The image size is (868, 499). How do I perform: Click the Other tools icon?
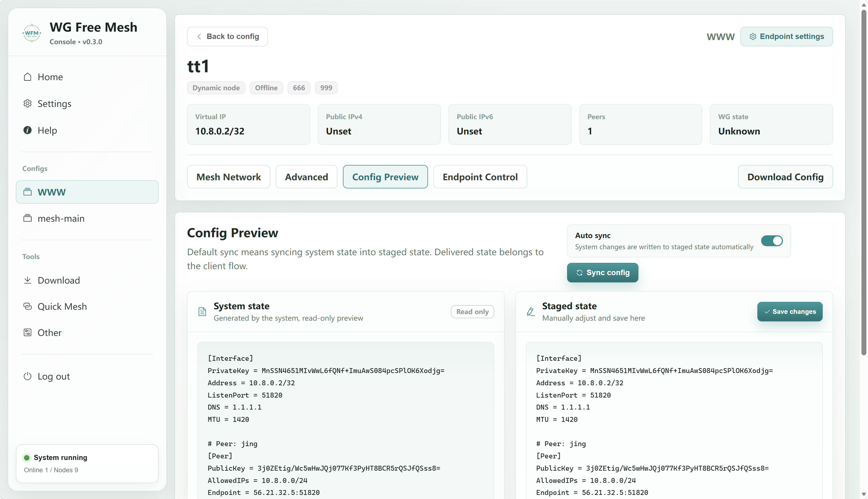28,332
